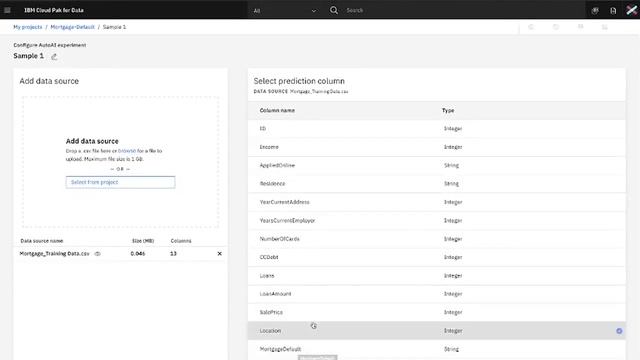Select the AppliedOnline column row
This screenshot has width=640, height=360.
pos(436,165)
